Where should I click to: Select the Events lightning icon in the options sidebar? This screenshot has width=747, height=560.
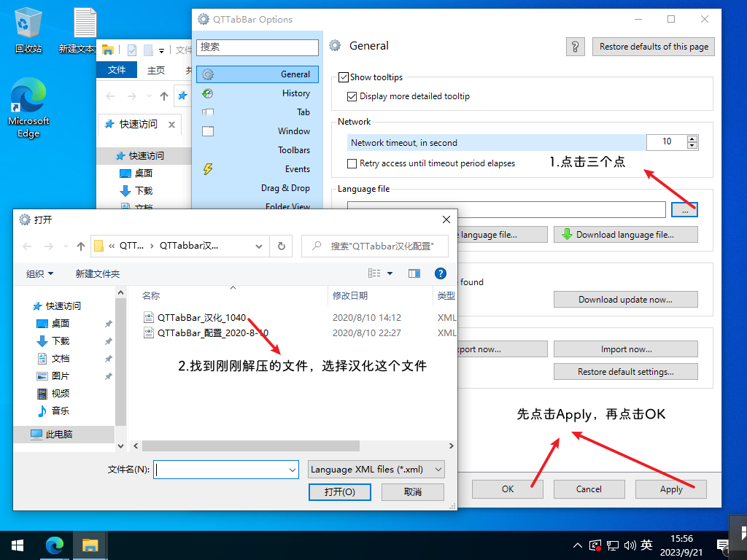[x=208, y=169]
